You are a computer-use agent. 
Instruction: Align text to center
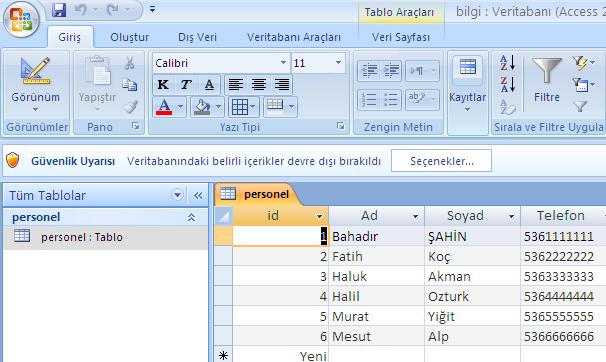259,85
